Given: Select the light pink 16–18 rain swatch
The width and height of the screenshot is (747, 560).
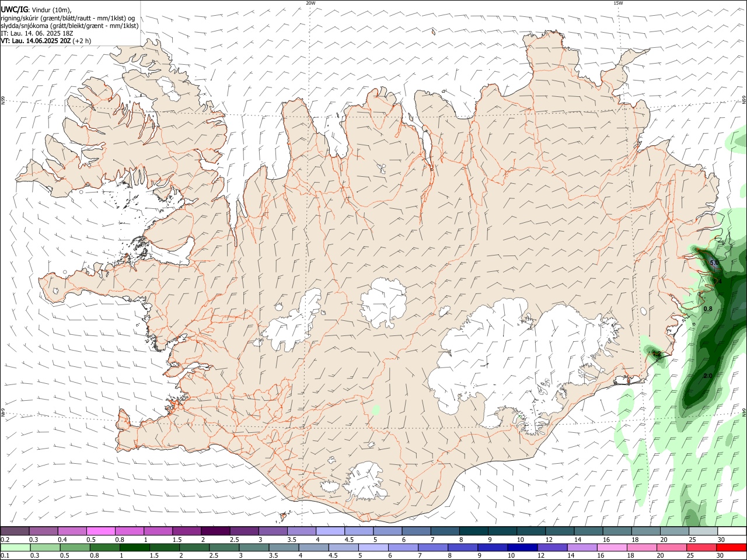Looking at the screenshot, I should click(x=612, y=548).
